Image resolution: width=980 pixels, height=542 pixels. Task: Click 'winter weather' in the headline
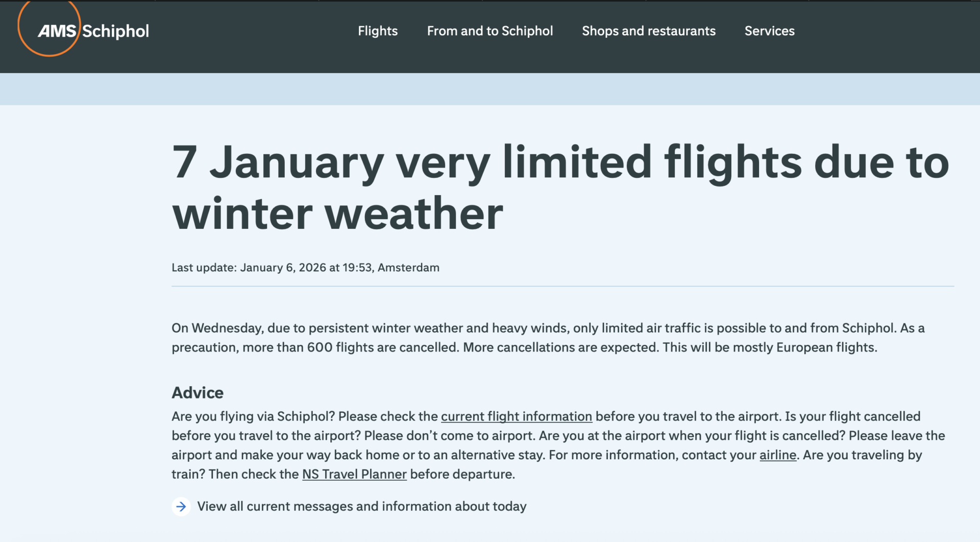pos(338,214)
